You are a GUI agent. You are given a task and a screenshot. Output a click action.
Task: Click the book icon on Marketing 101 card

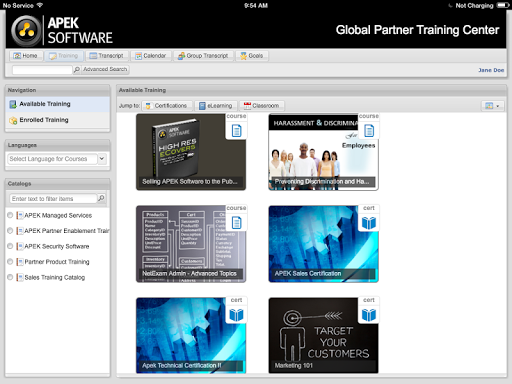point(369,315)
